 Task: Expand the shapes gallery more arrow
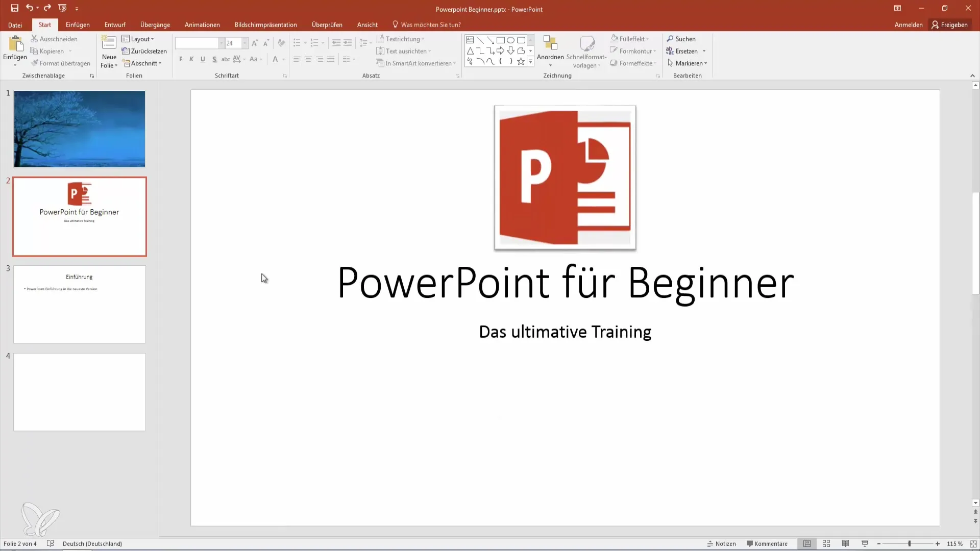(530, 61)
